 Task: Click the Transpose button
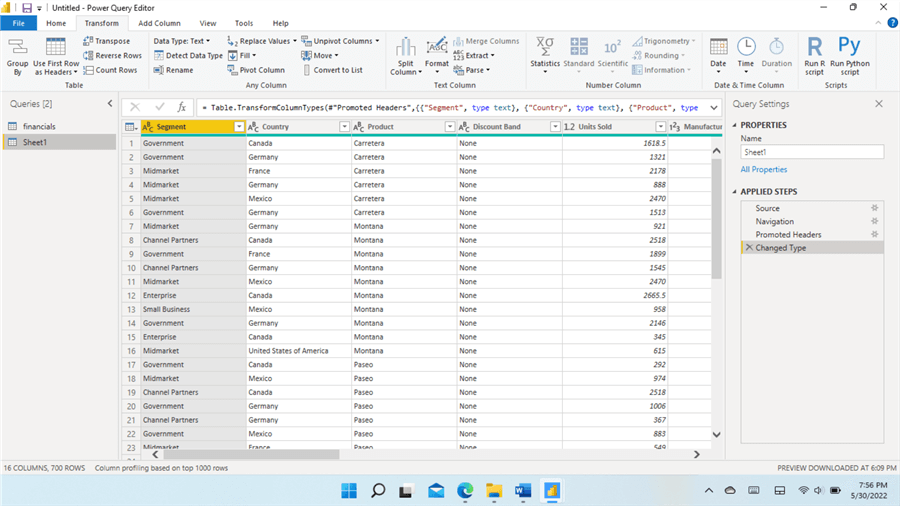[x=107, y=41]
